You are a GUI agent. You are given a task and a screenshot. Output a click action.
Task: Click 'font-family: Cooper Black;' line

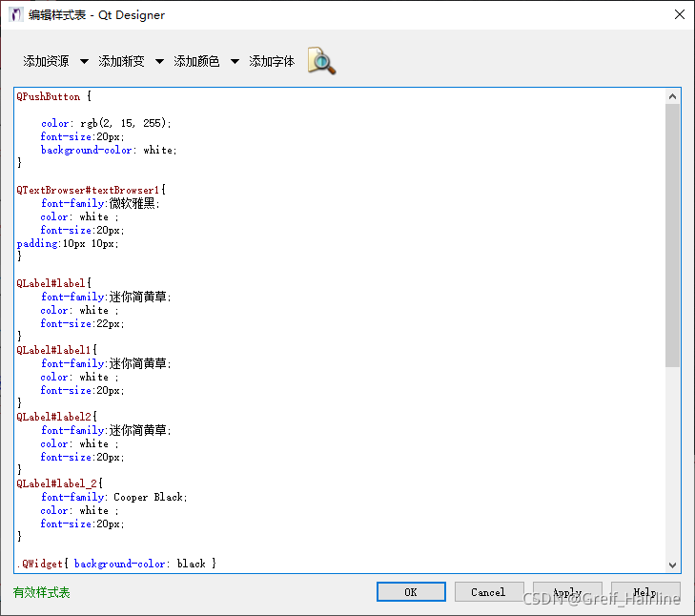pyautogui.click(x=113, y=497)
